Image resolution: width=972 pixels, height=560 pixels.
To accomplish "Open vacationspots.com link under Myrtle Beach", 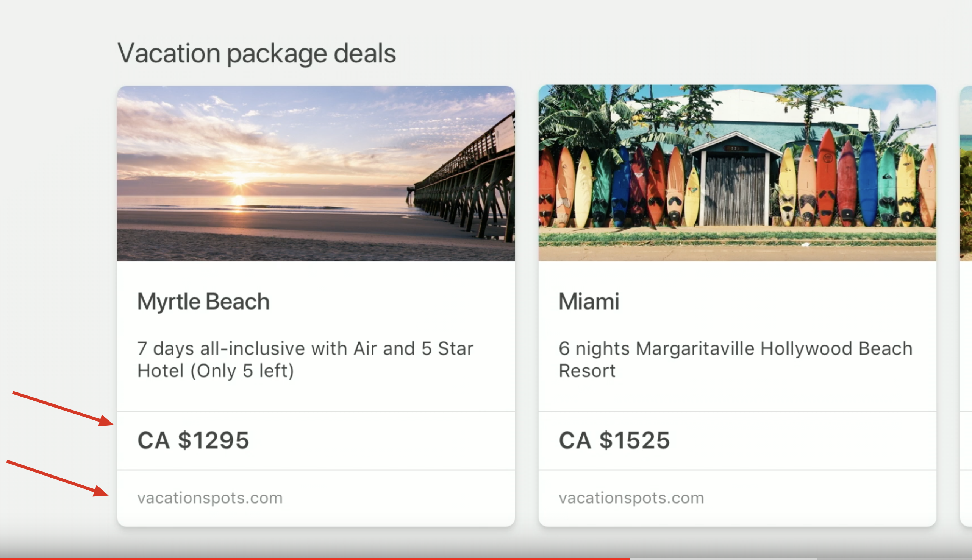I will 210,498.
